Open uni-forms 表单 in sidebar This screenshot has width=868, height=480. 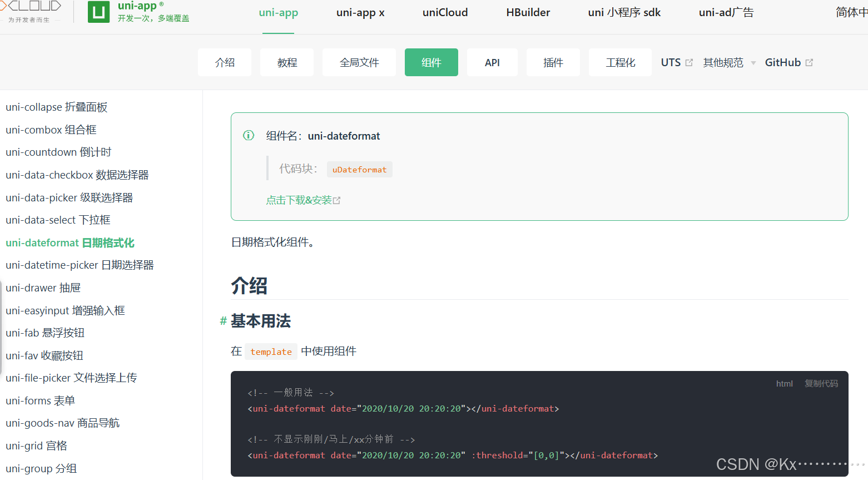[41, 400]
